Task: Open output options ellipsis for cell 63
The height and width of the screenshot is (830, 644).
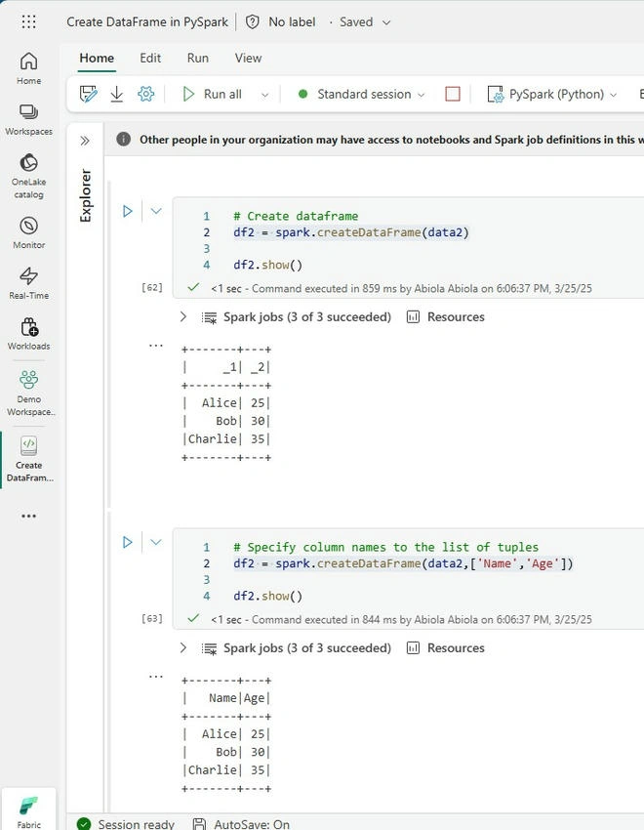Action: 156,677
